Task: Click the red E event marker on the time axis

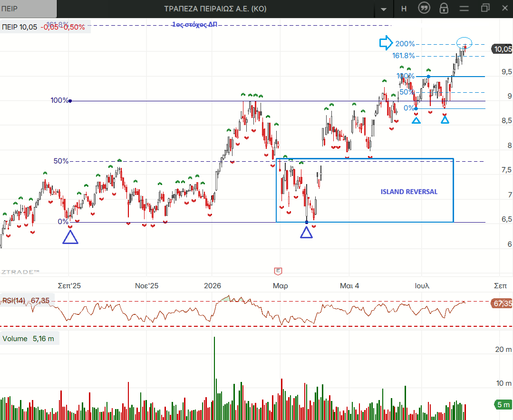Action: pos(278,271)
